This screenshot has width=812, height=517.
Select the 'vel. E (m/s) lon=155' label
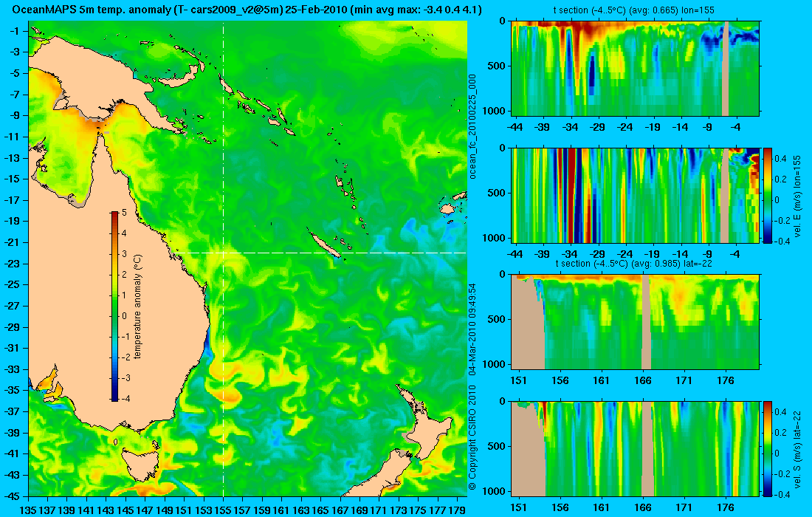[798, 195]
